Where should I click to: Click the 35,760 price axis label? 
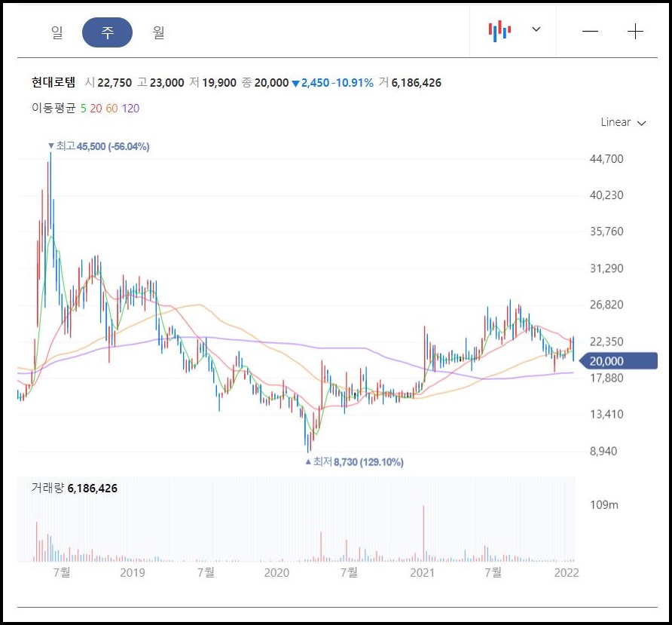(606, 231)
